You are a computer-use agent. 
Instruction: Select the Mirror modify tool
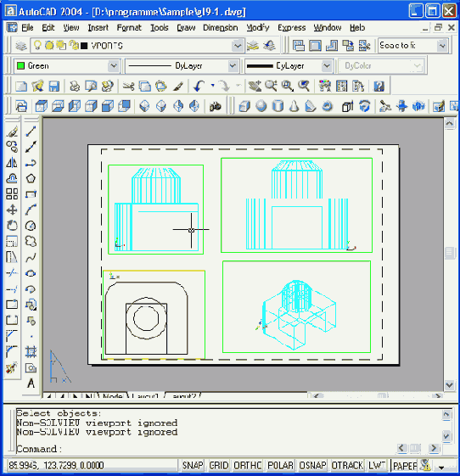point(12,162)
